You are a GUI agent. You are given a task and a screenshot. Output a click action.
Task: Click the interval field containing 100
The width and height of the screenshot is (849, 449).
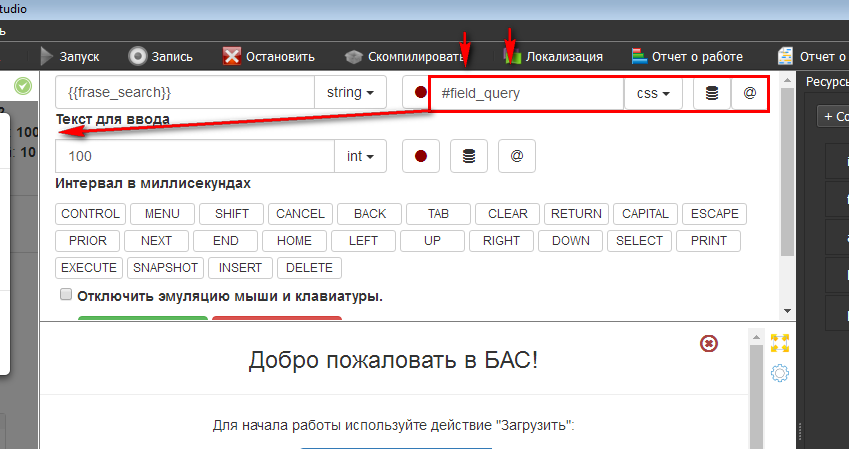(x=194, y=156)
